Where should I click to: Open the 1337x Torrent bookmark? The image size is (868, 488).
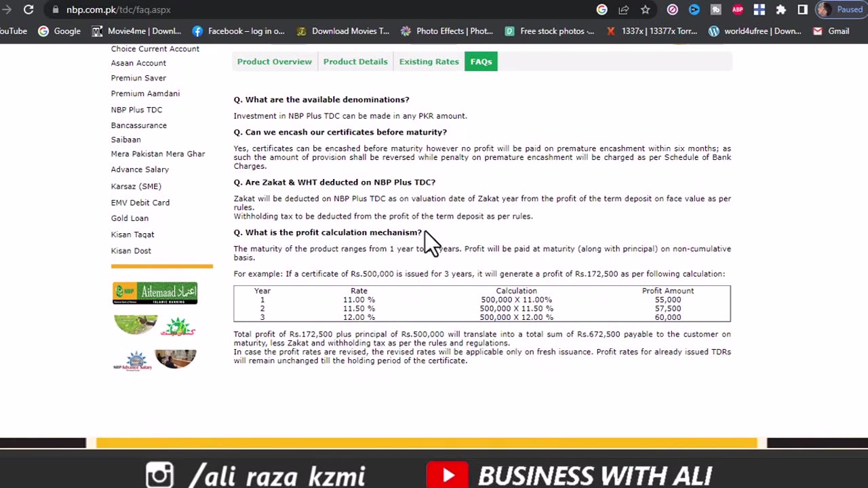pos(652,31)
